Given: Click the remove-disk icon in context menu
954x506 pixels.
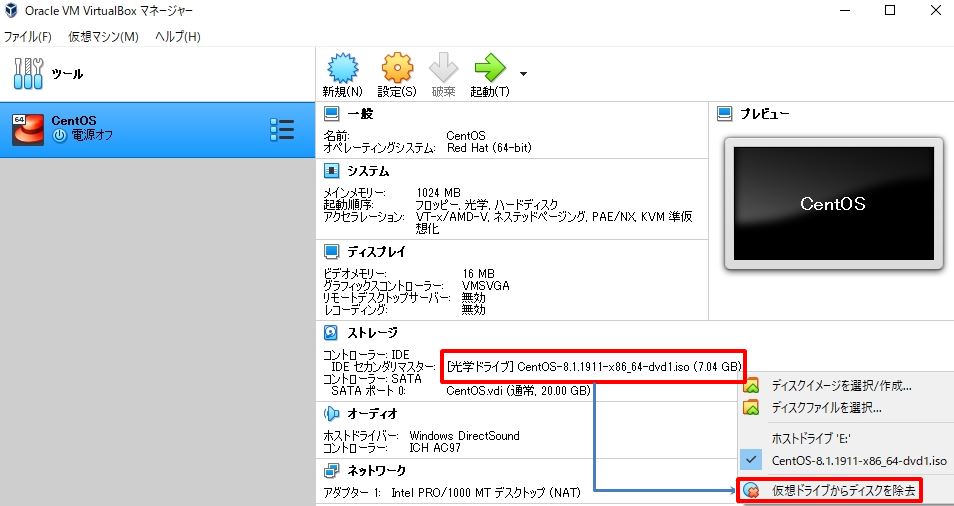Looking at the screenshot, I should point(752,491).
